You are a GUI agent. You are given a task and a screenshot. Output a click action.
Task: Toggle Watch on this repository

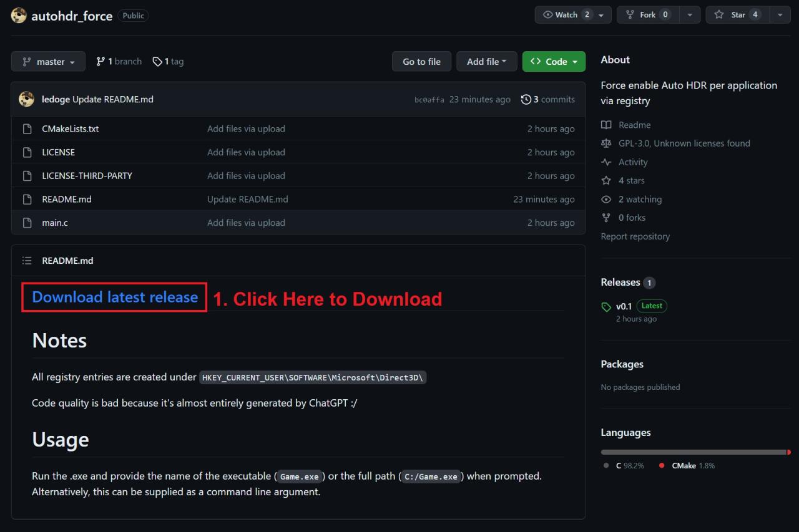(x=566, y=15)
